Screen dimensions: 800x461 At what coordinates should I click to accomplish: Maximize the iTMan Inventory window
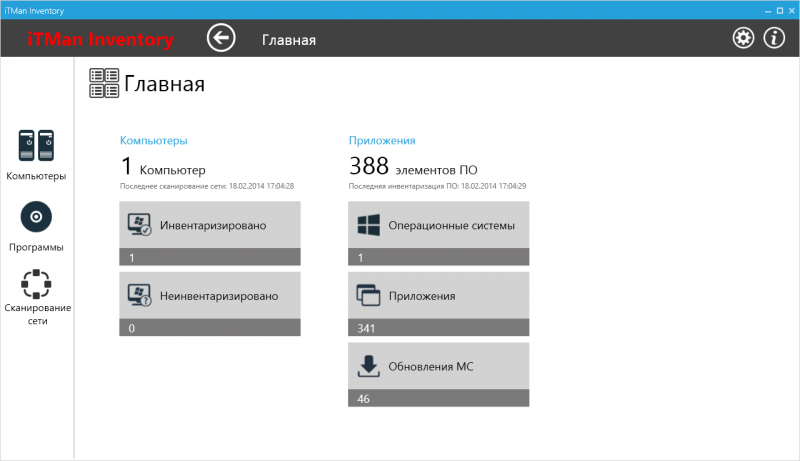(x=780, y=10)
